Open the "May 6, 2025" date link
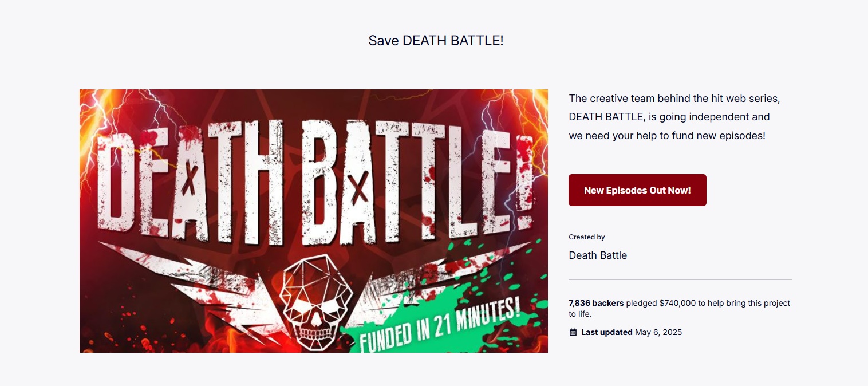 [x=658, y=332]
